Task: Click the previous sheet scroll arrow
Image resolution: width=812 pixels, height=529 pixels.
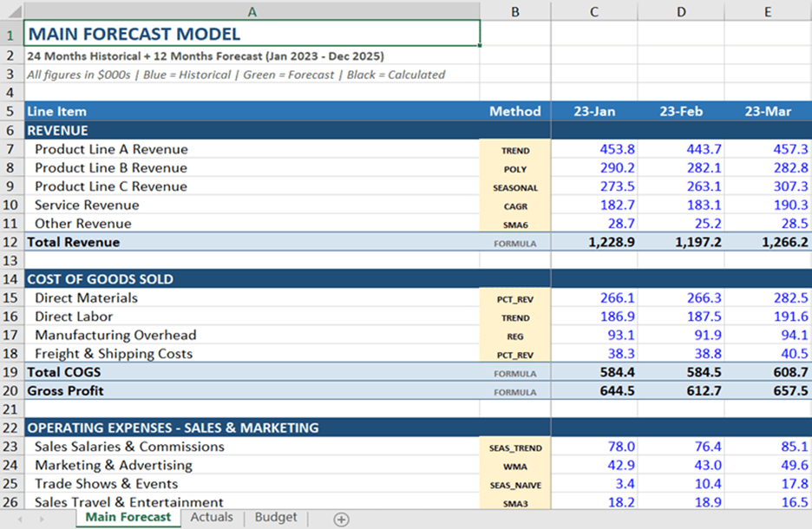Action: pos(19,519)
